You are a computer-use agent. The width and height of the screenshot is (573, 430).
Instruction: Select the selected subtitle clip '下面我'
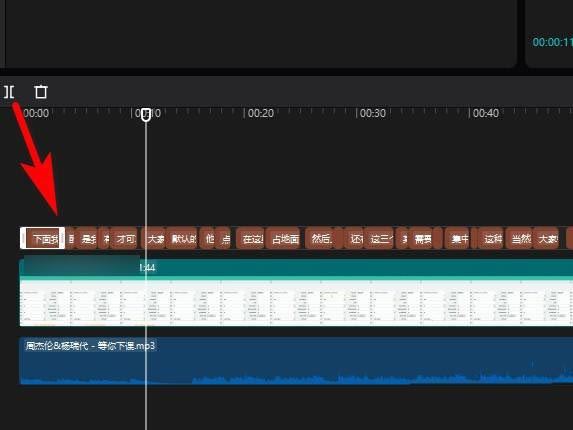42,238
